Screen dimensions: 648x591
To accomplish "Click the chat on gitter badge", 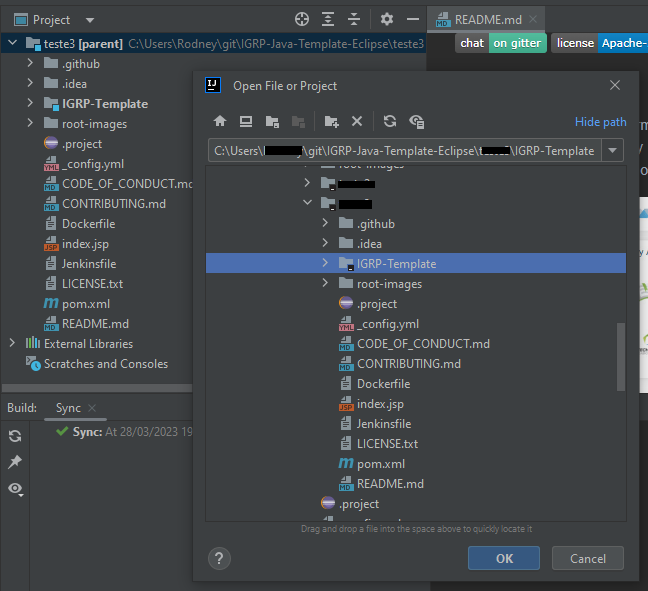I will coord(501,43).
